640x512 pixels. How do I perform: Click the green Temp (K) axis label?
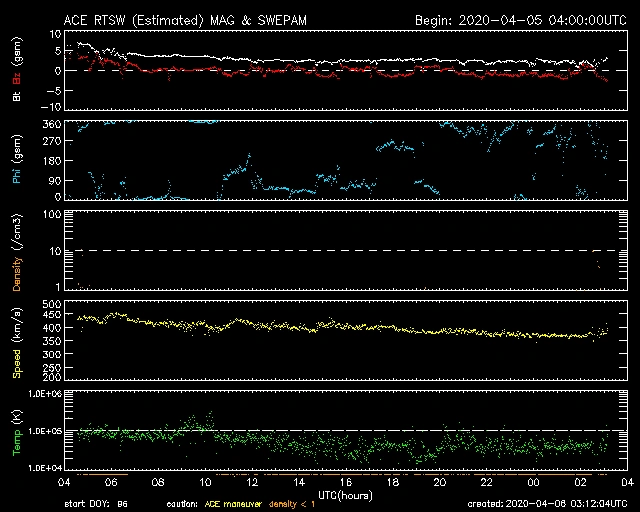[17, 432]
